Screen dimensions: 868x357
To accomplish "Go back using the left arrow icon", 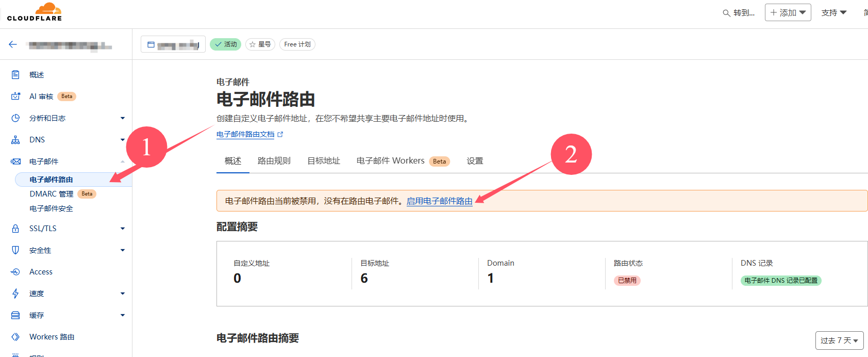I will (13, 44).
